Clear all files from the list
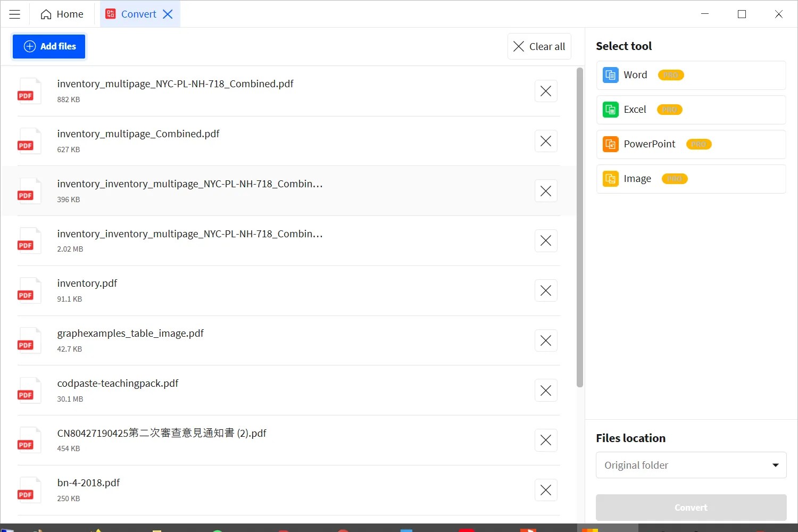Viewport: 798px width, 532px height. pyautogui.click(x=539, y=47)
